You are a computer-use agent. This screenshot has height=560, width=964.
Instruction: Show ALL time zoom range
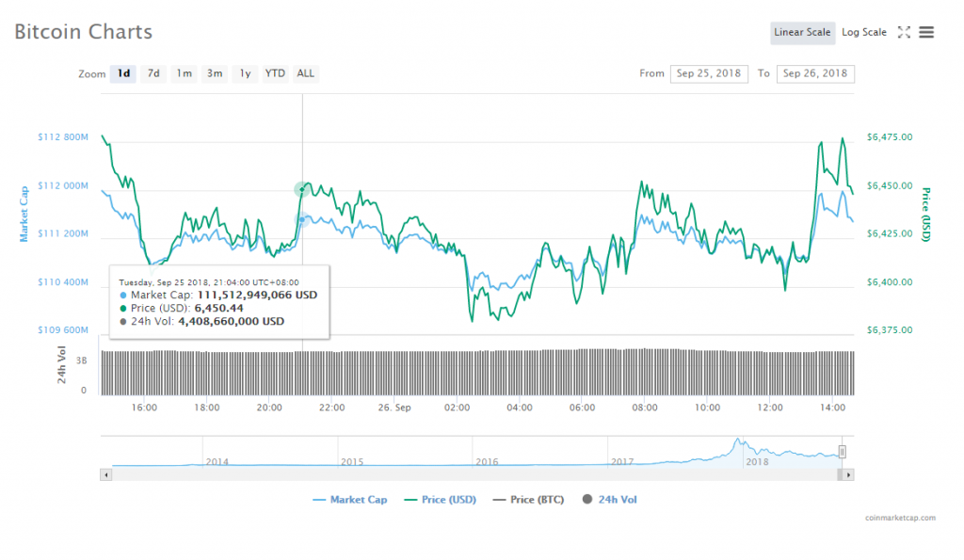[x=306, y=73]
